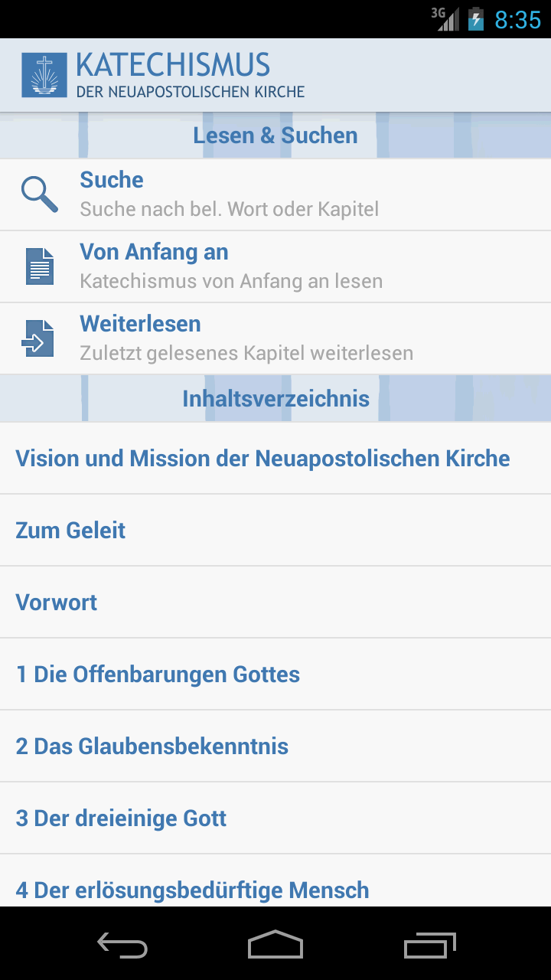Select Von Anfang an entry
Screen dimensions: 551x980
click(x=230, y=266)
